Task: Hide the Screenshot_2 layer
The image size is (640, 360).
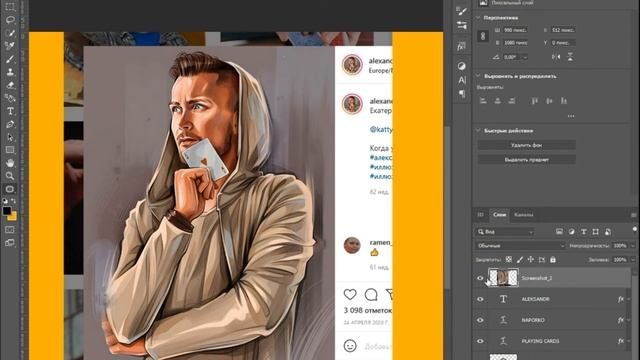Action: point(480,278)
